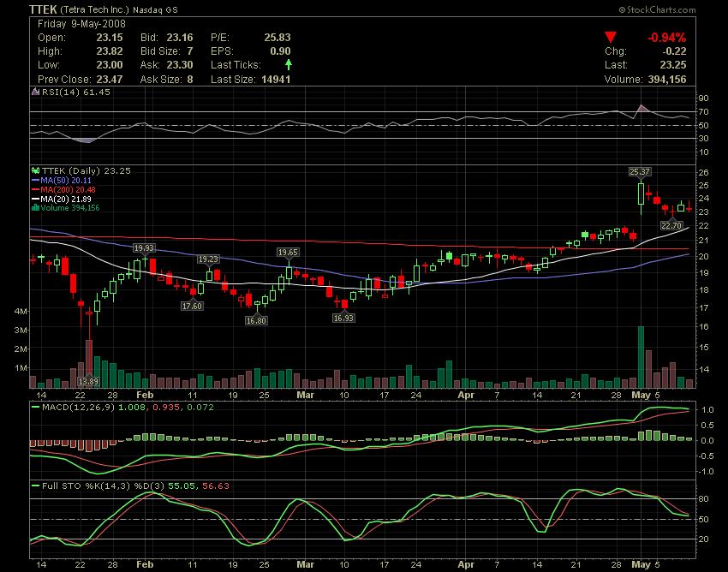Click the 17.60 price label
The height and width of the screenshot is (572, 728).
[192, 307]
